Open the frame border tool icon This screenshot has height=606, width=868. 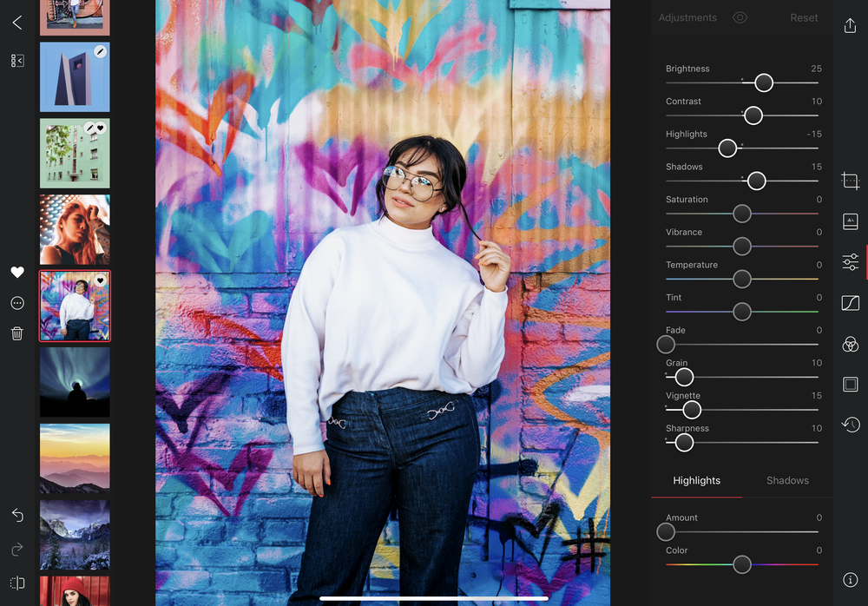pos(851,384)
